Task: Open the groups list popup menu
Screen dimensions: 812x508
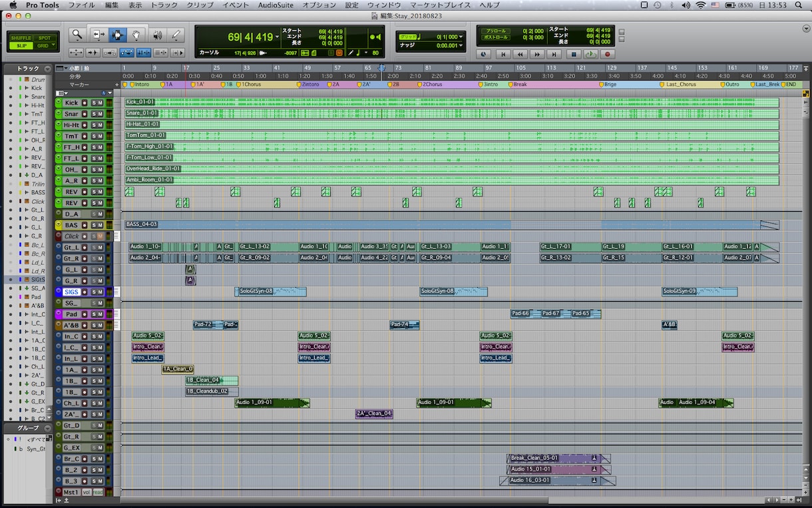Action: click(48, 428)
